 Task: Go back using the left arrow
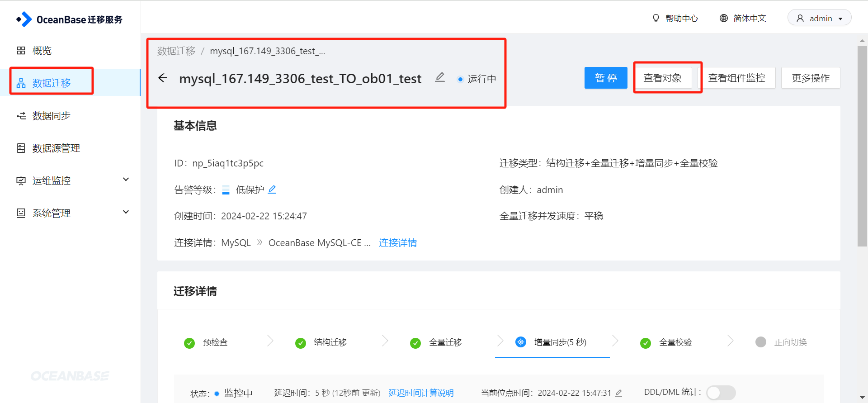[163, 78]
